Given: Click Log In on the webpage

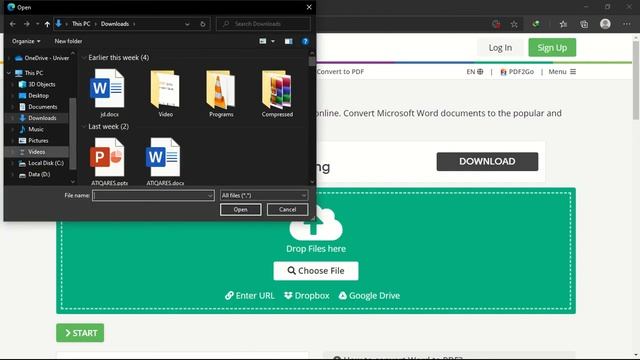Looking at the screenshot, I should [500, 48].
